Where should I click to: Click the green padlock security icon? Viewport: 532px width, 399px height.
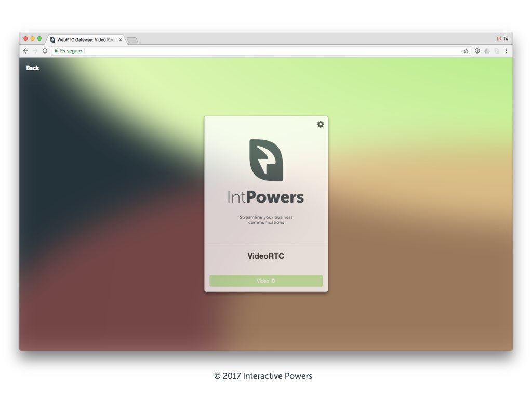(56, 51)
